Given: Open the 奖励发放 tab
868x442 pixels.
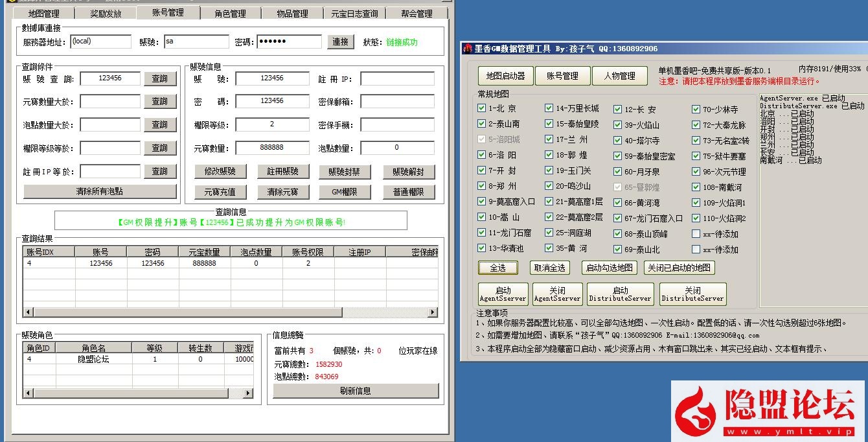Looking at the screenshot, I should (106, 14).
